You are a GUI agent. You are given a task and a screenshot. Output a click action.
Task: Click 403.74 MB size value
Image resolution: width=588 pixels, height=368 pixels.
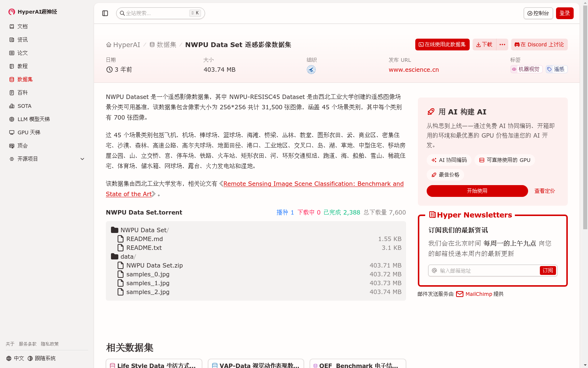(x=219, y=70)
